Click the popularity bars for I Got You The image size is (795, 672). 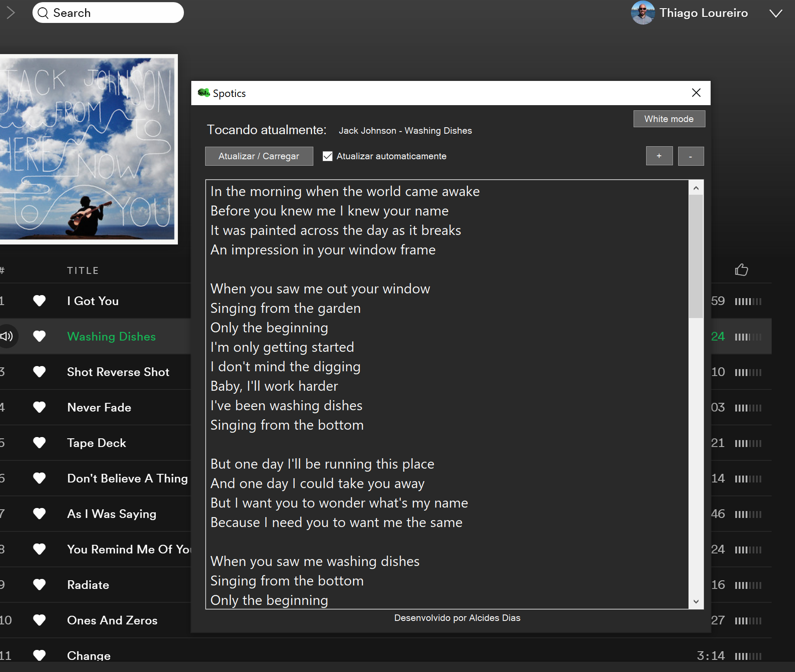pyautogui.click(x=748, y=301)
